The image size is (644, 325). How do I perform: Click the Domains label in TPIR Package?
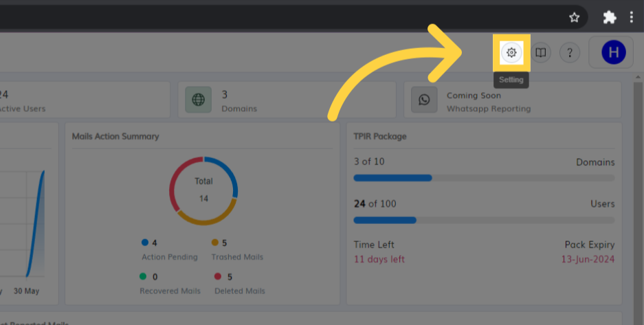coord(595,162)
